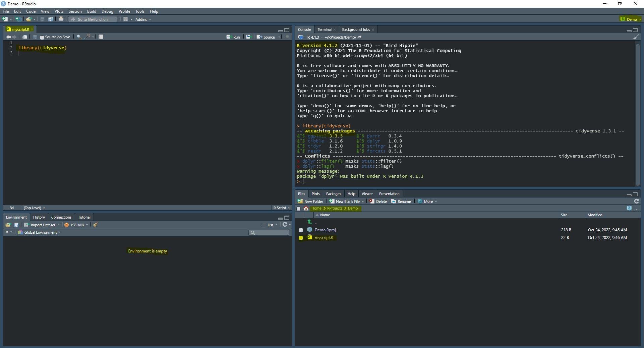
Task: Click the Go to file/function field
Action: point(93,19)
